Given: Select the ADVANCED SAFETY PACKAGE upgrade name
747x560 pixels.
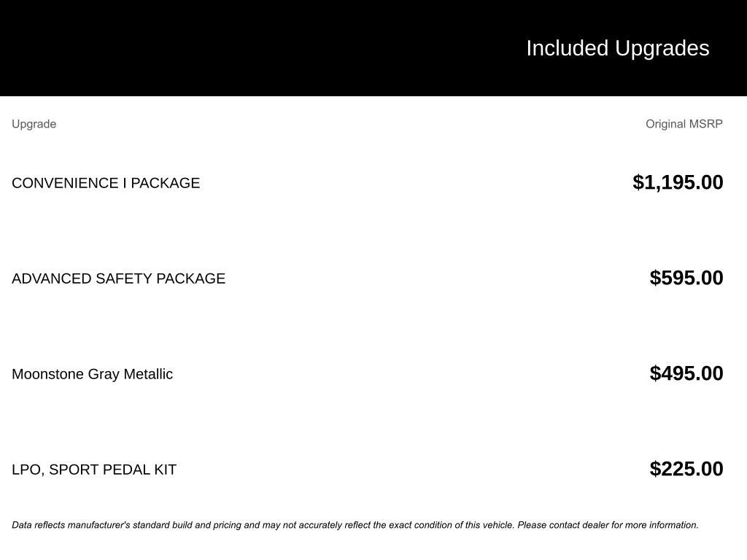Looking at the screenshot, I should (x=118, y=279).
